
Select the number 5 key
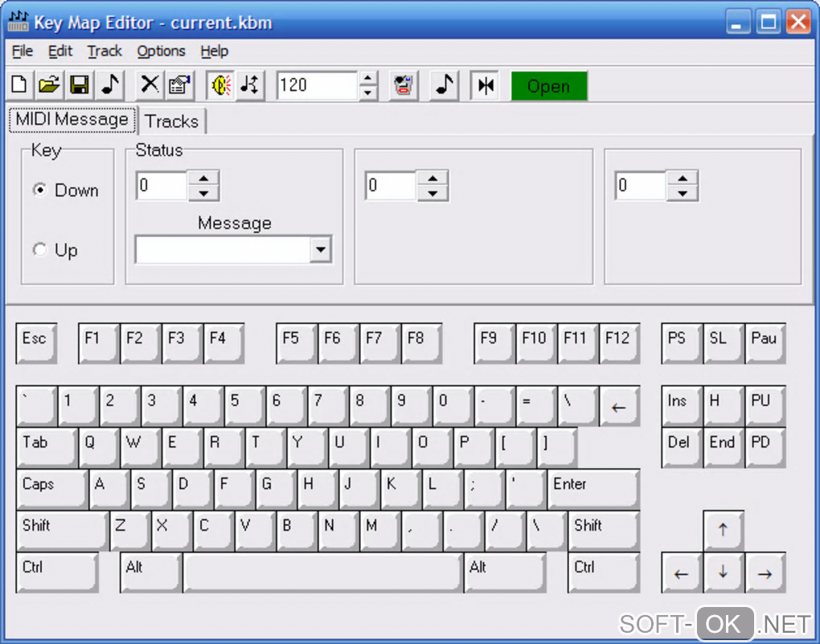click(244, 406)
